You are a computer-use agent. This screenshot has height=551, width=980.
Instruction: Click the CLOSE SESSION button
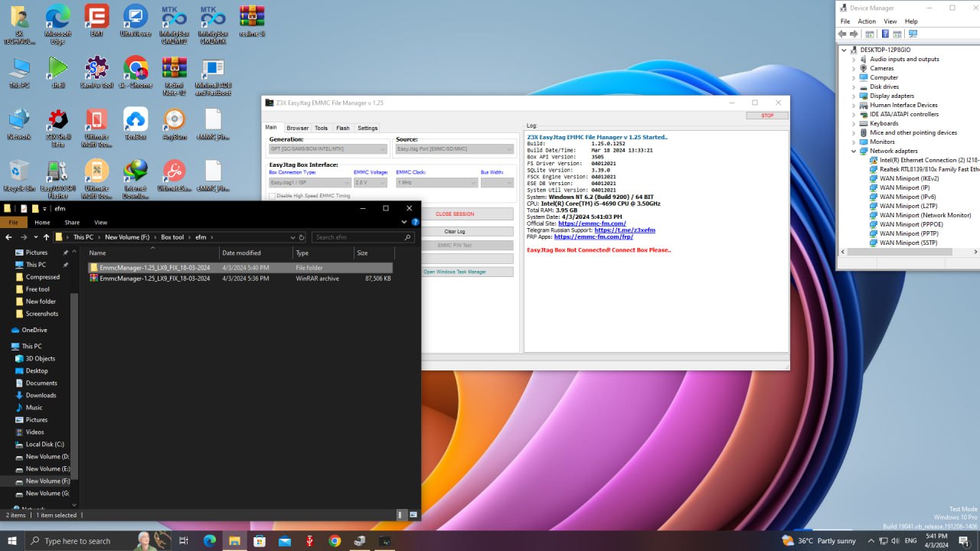point(455,214)
